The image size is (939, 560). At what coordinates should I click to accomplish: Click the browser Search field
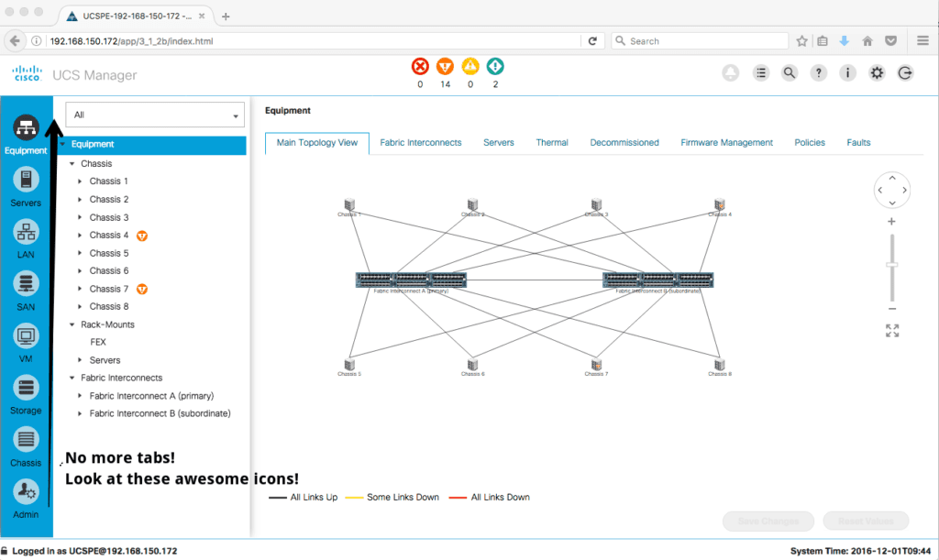pyautogui.click(x=700, y=40)
